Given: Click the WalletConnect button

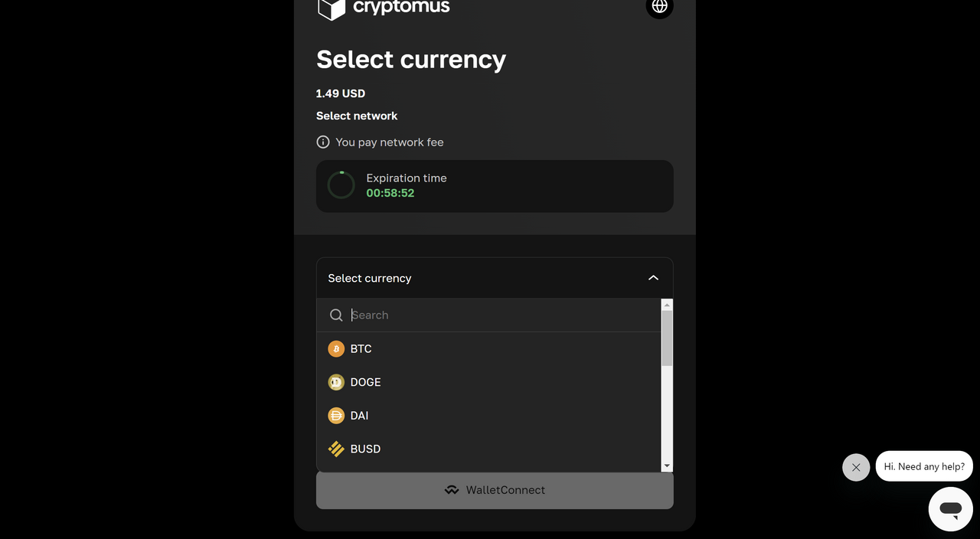Looking at the screenshot, I should tap(495, 490).
